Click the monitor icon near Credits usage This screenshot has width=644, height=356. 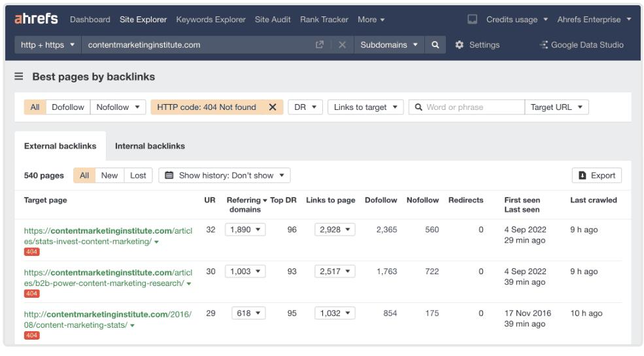(x=472, y=20)
